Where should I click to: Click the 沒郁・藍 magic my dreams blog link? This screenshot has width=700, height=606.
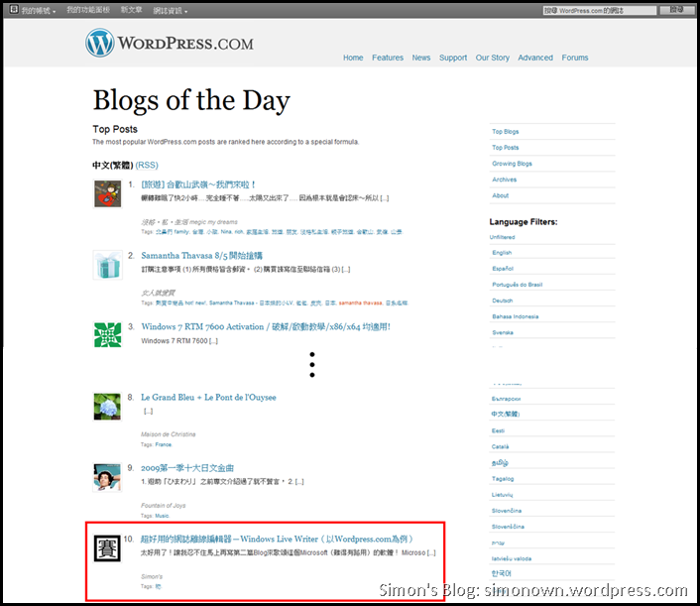click(x=189, y=222)
